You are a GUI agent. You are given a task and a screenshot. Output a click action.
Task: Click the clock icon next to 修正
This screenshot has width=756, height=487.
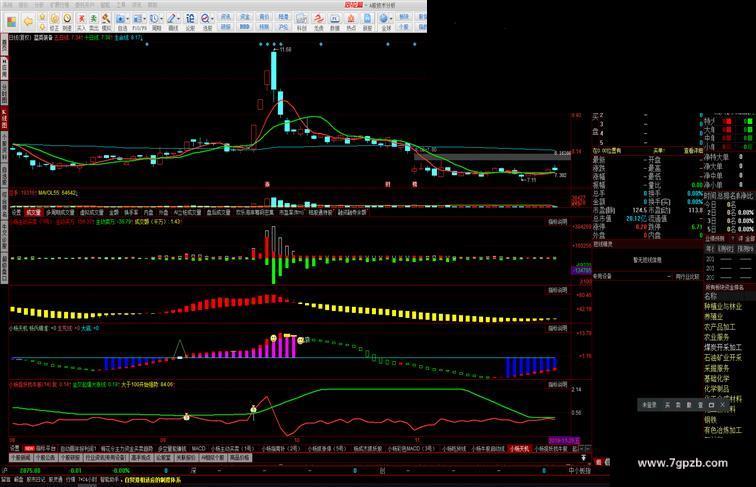point(67,22)
